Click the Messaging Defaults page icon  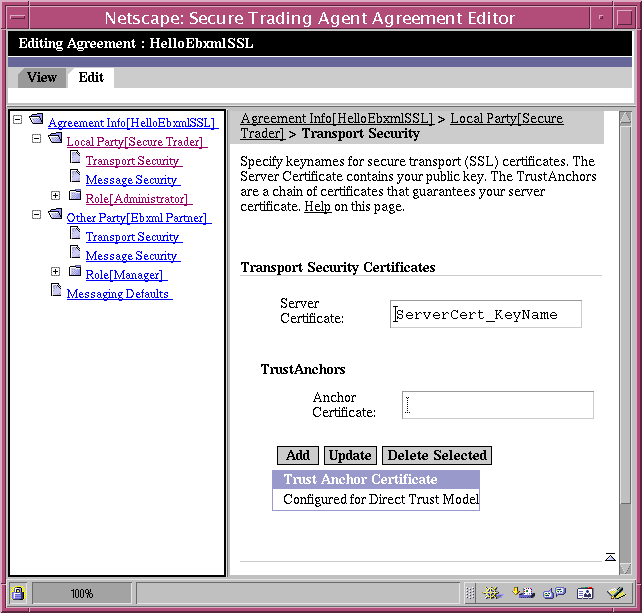pyautogui.click(x=56, y=289)
